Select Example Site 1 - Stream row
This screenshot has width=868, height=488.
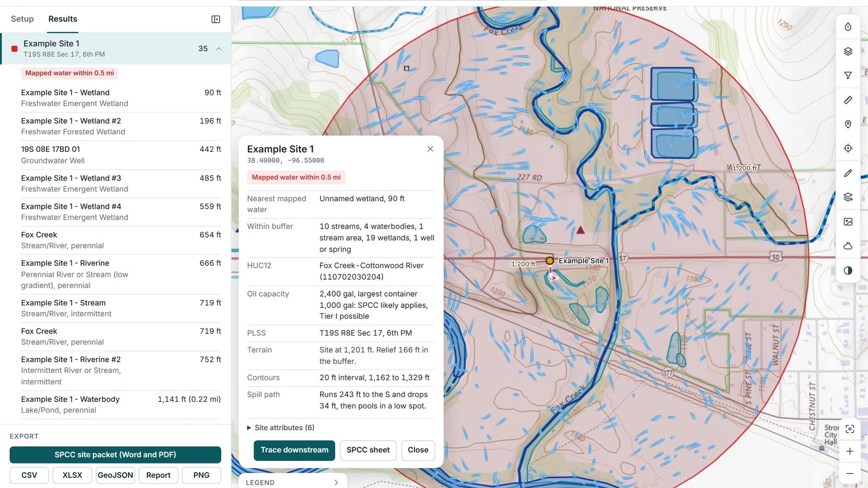[x=121, y=308]
